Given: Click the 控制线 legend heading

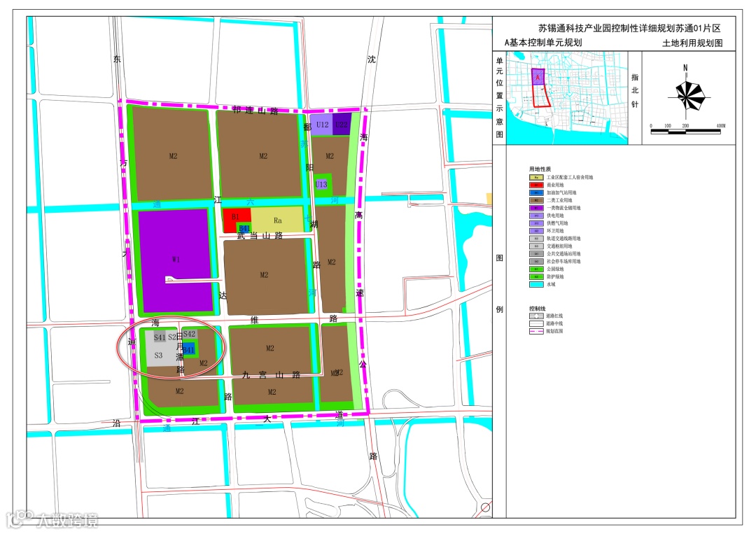Looking at the screenshot, I should (537, 309).
